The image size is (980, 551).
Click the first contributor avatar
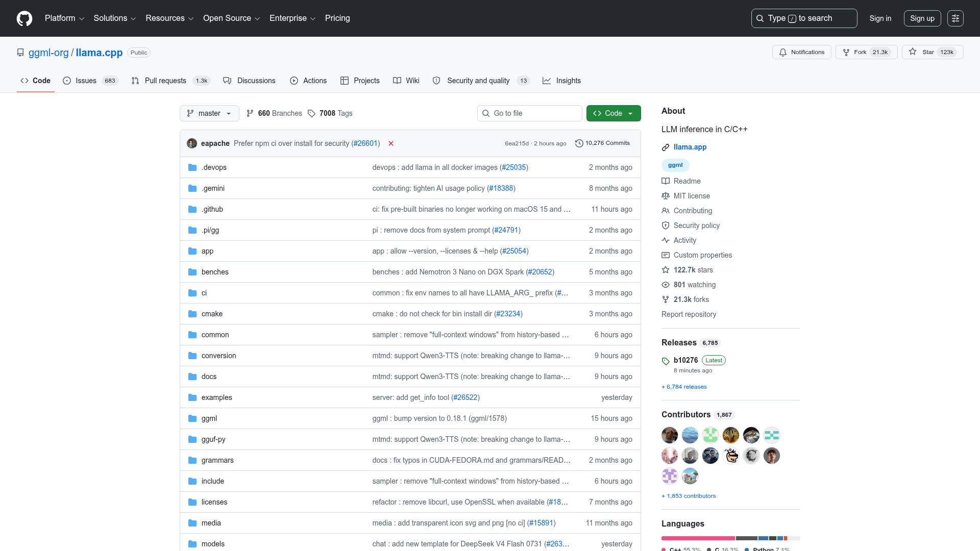tap(670, 435)
